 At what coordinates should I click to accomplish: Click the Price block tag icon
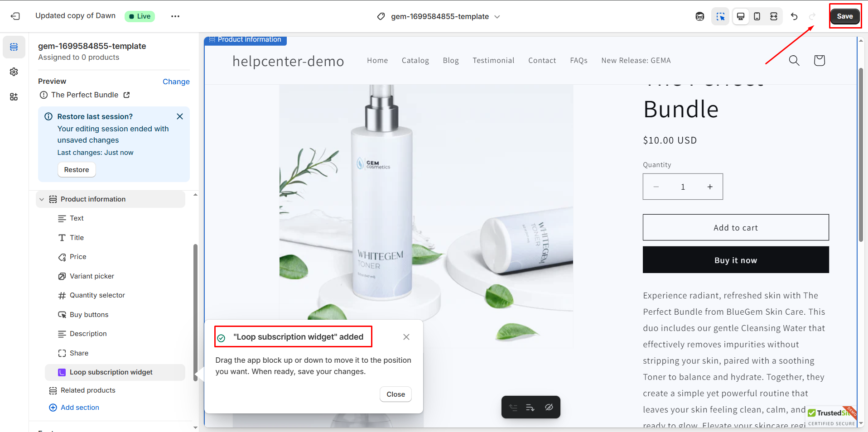pyautogui.click(x=62, y=257)
